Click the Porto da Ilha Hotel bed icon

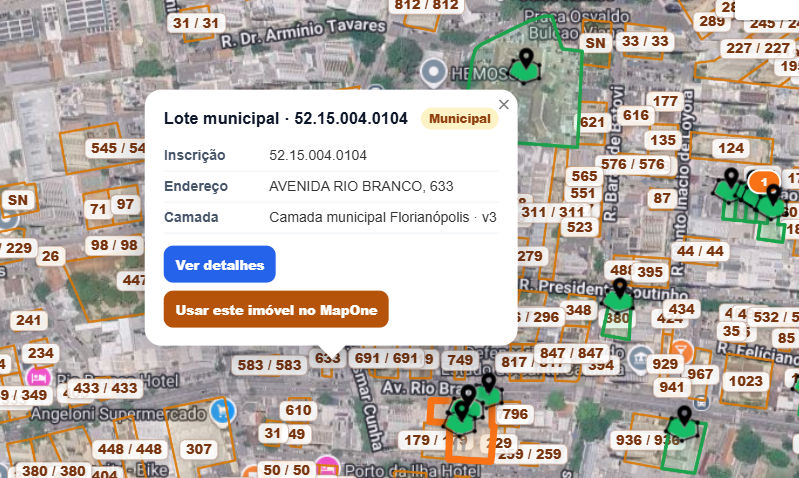[327, 467]
